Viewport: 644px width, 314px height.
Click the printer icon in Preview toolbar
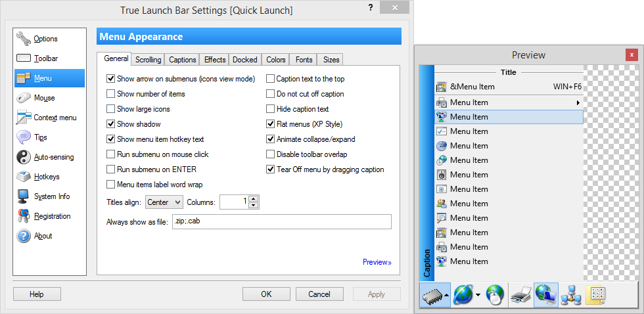click(x=520, y=295)
